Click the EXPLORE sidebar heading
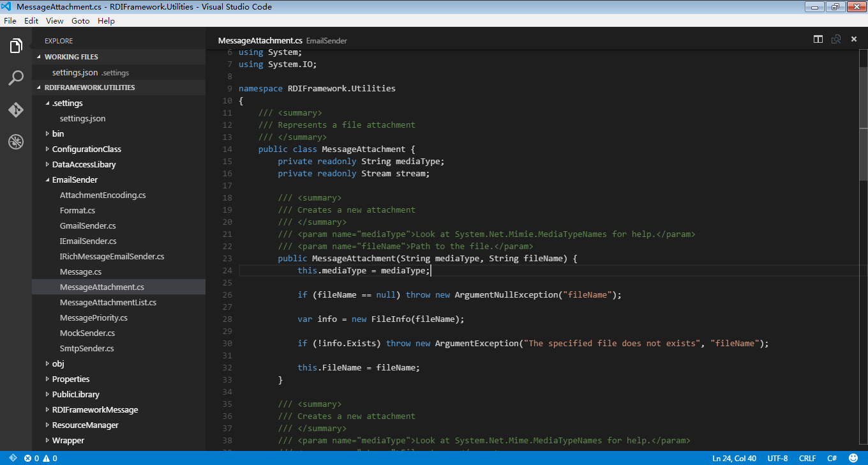This screenshot has height=465, width=868. (59, 41)
